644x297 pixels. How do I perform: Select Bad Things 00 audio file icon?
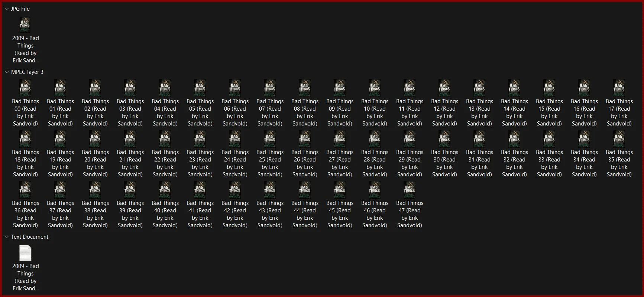point(25,88)
